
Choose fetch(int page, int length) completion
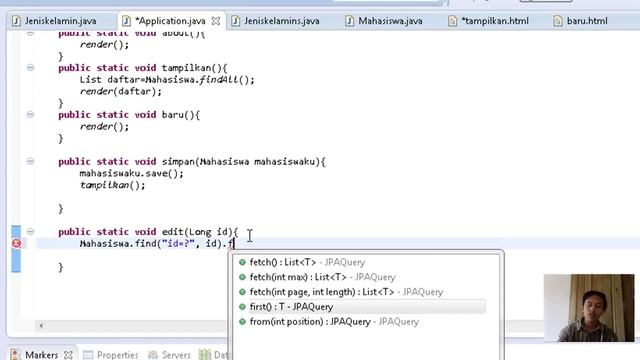346,292
